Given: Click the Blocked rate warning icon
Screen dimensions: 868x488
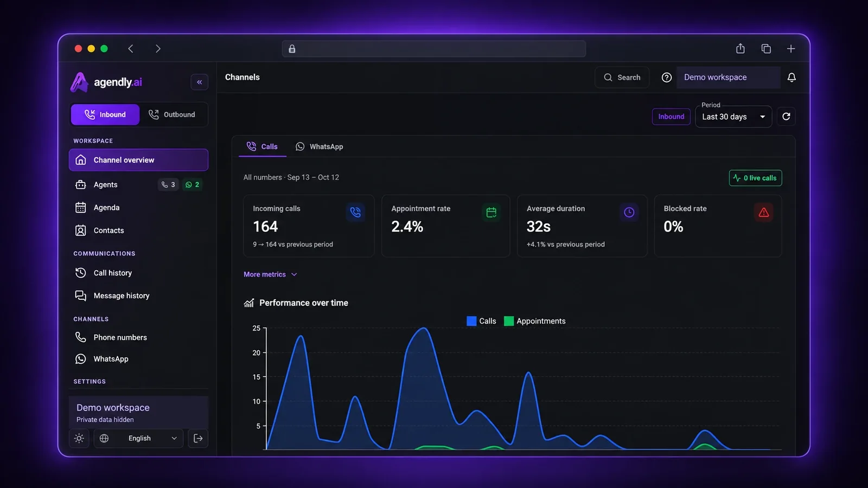Looking at the screenshot, I should pos(764,213).
